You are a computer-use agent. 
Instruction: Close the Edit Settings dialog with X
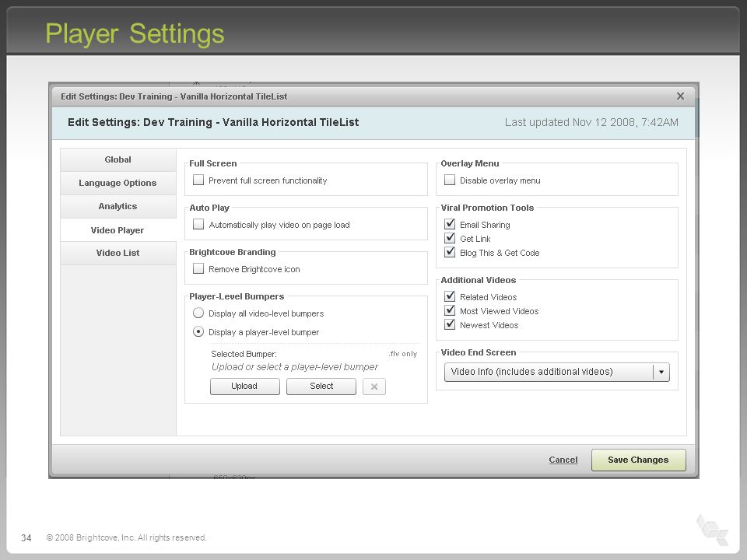[680, 96]
